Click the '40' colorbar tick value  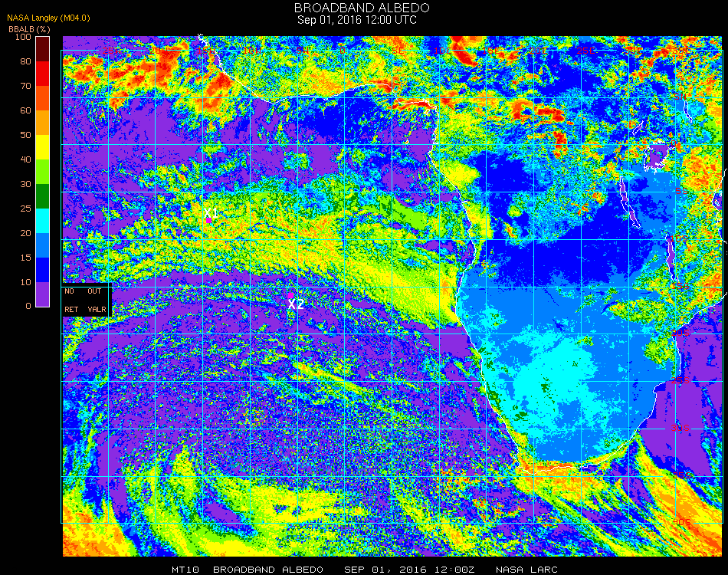[x=25, y=159]
